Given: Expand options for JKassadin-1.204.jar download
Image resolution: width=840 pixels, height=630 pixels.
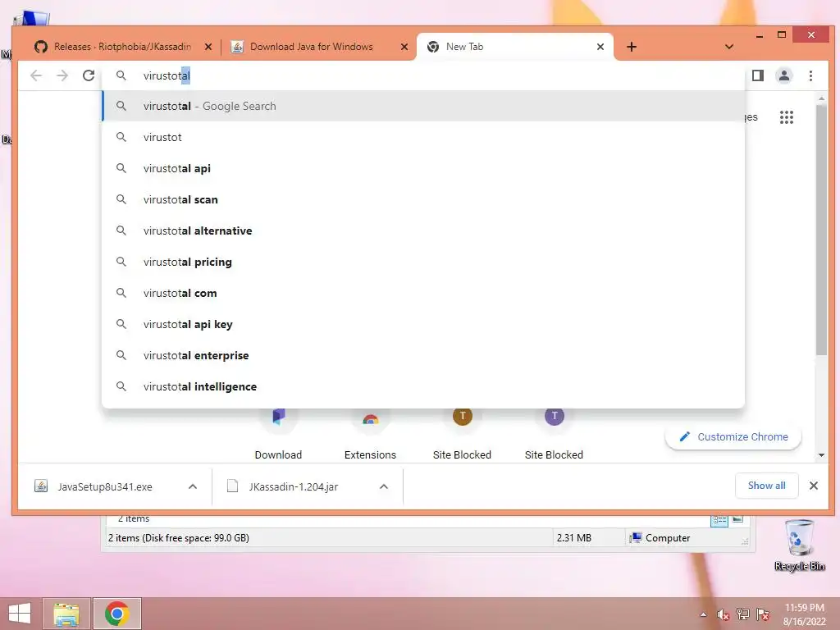Looking at the screenshot, I should coord(384,486).
